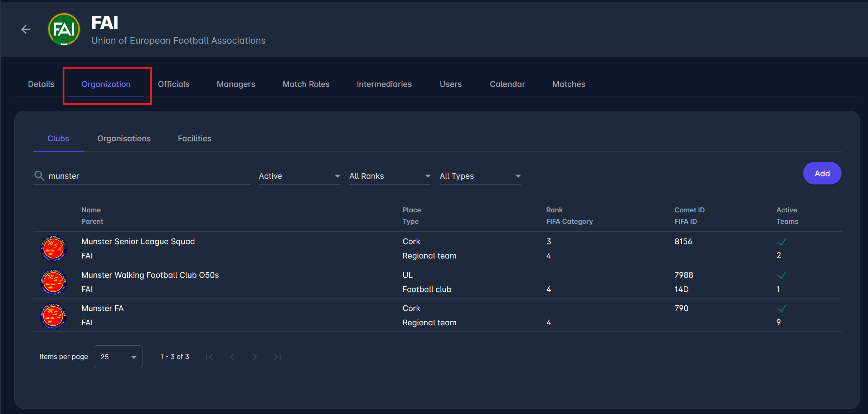The height and width of the screenshot is (414, 868).
Task: Click the Name column header
Action: pyautogui.click(x=91, y=210)
